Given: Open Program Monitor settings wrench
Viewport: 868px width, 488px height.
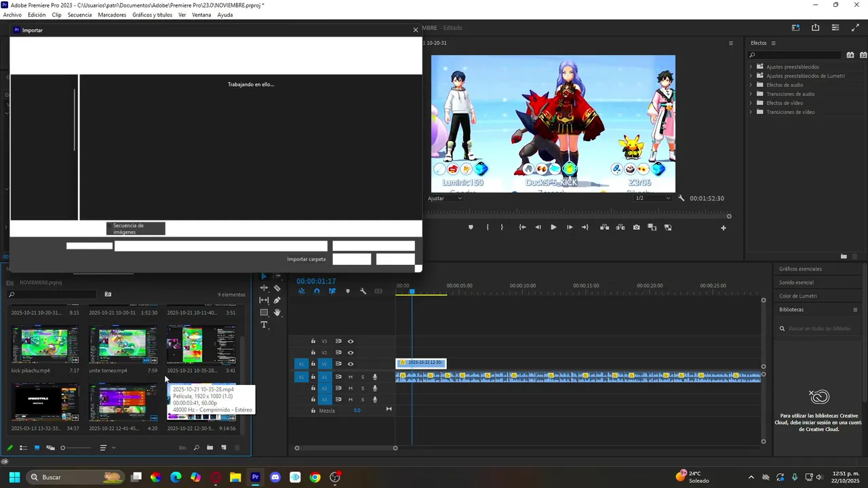Looking at the screenshot, I should tap(682, 199).
